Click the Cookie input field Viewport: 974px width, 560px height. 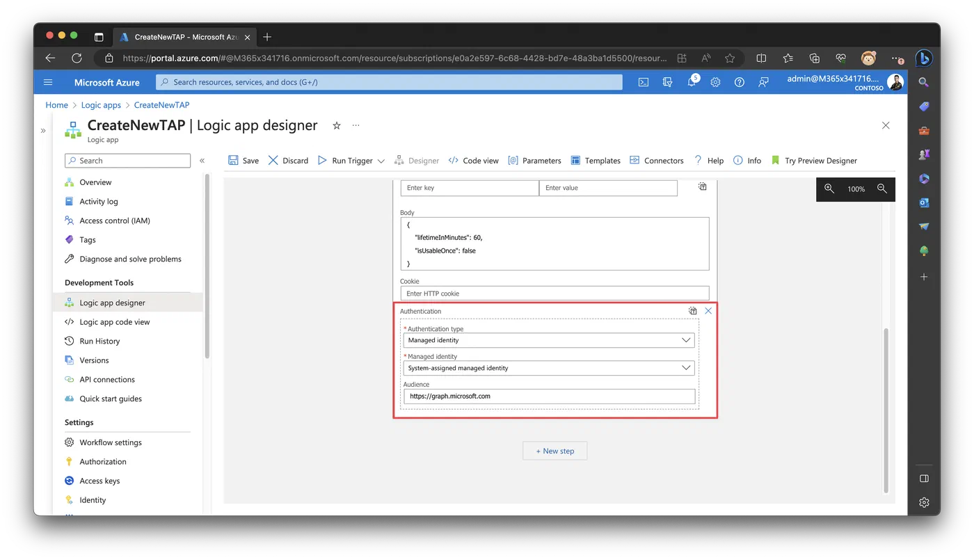[x=554, y=294]
